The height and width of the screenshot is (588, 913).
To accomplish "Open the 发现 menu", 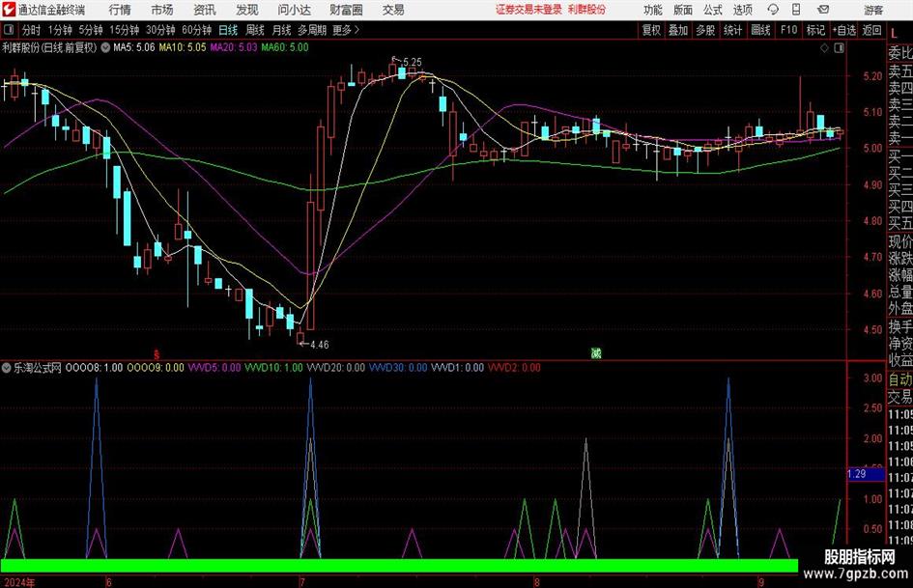I will click(x=247, y=10).
